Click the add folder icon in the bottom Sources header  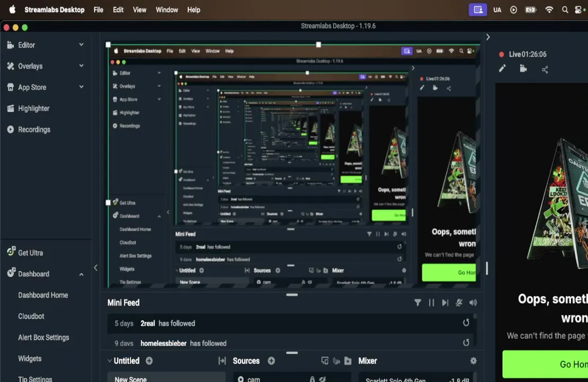pyautogui.click(x=348, y=361)
